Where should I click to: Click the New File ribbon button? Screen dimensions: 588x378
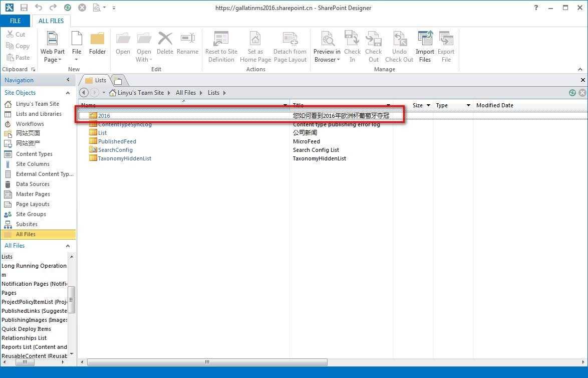coord(77,47)
